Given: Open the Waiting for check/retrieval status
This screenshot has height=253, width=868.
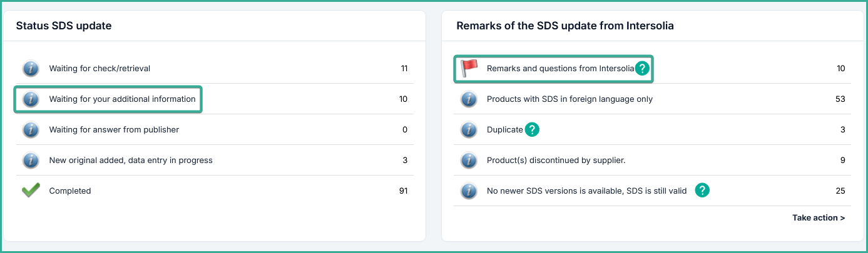Looking at the screenshot, I should coord(100,69).
